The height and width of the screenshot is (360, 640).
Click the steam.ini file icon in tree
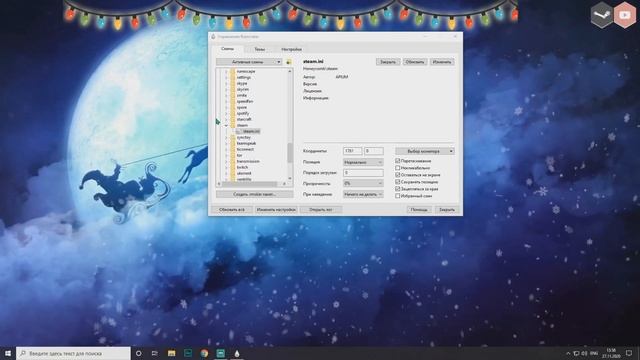click(239, 131)
